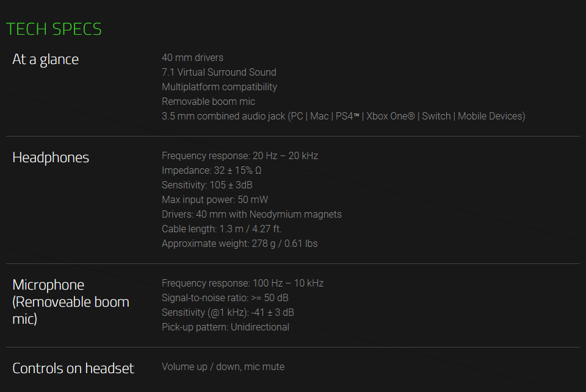The height and width of the screenshot is (392, 586).
Task: Select the At a glance section title
Action: [46, 60]
